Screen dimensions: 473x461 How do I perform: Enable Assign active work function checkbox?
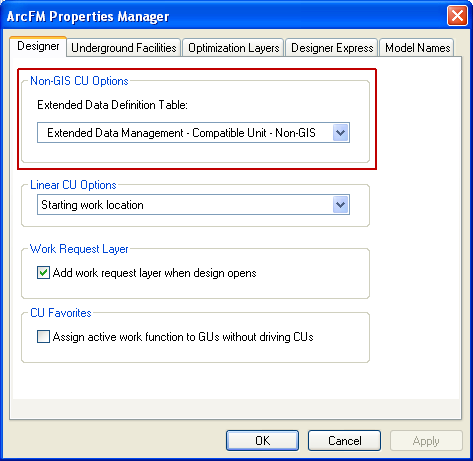click(x=43, y=337)
